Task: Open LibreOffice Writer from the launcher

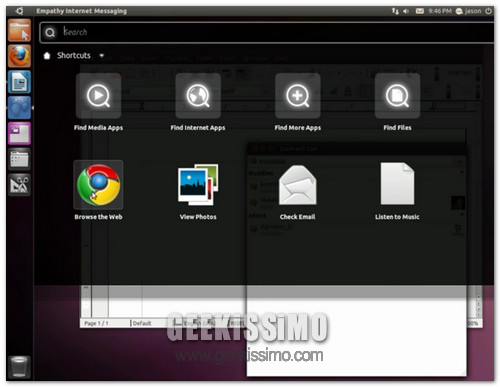Action: 19,82
